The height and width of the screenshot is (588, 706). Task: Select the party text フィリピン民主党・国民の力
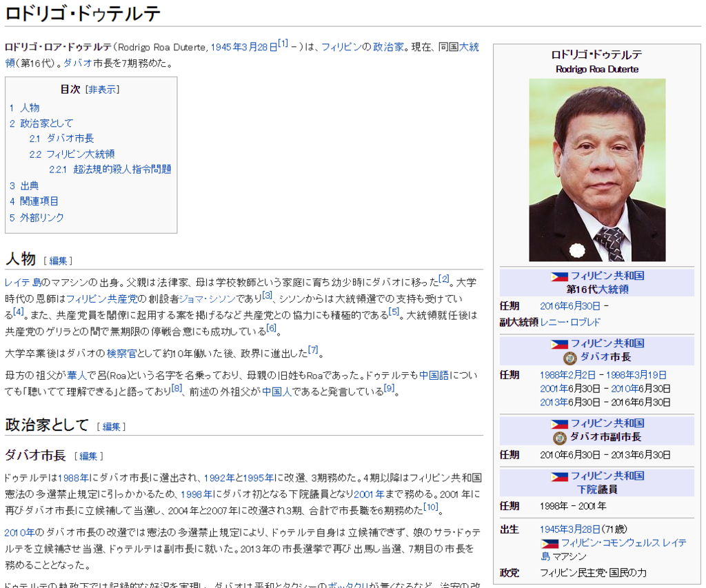[x=594, y=573]
